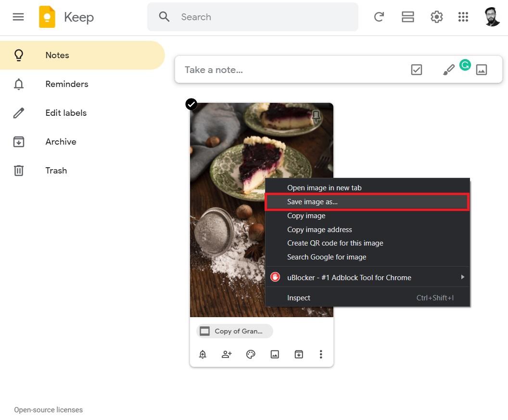This screenshot has width=508, height=420.
Task: Open the Google apps grid
Action: pyautogui.click(x=463, y=17)
